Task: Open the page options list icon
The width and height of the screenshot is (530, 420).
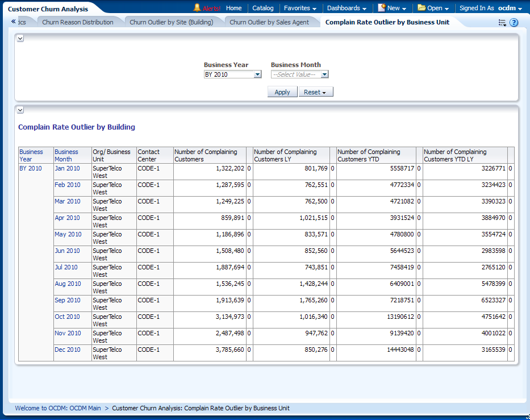Action: click(502, 23)
